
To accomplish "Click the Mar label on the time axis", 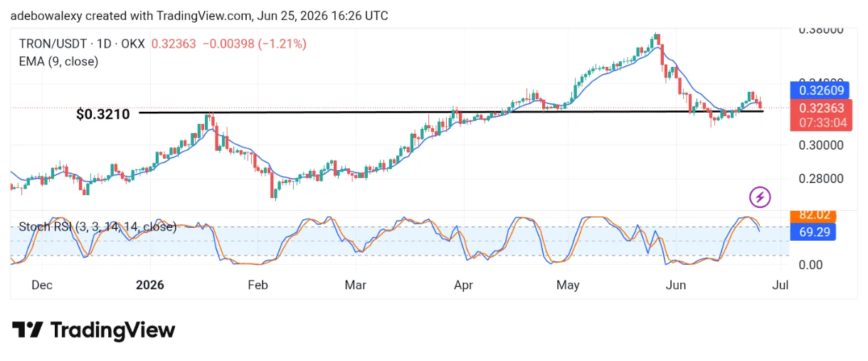I will click(x=355, y=285).
